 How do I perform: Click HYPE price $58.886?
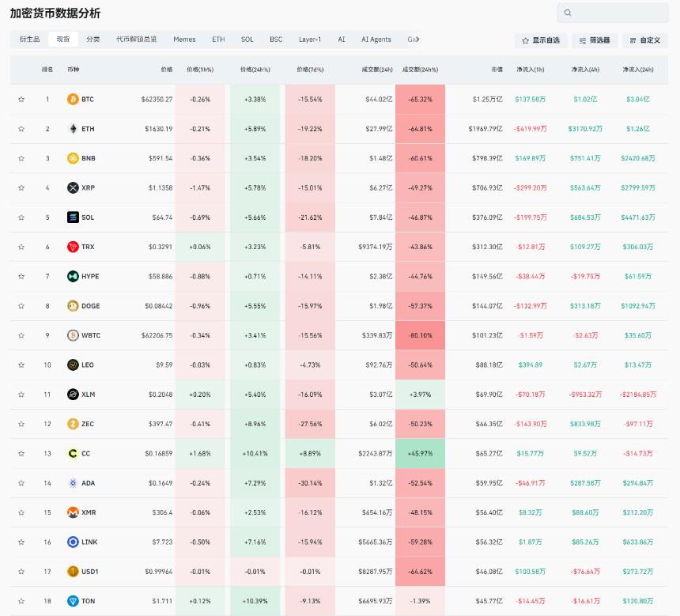(x=161, y=276)
